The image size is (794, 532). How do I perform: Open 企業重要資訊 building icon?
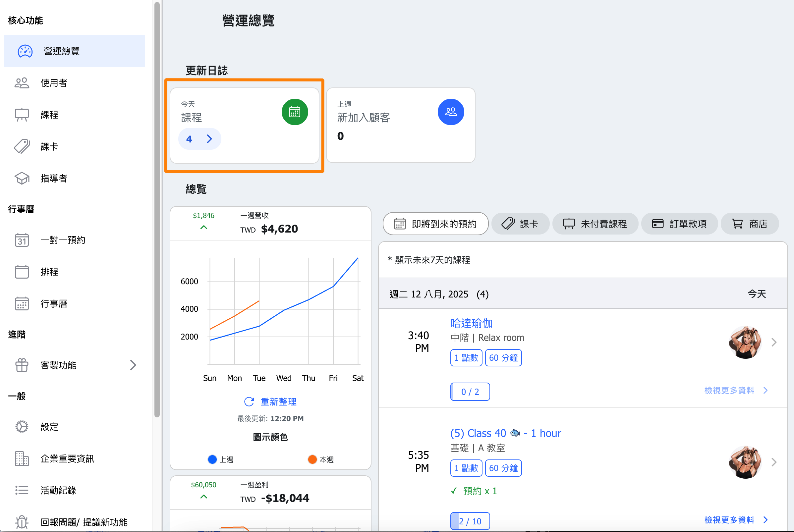tap(22, 459)
